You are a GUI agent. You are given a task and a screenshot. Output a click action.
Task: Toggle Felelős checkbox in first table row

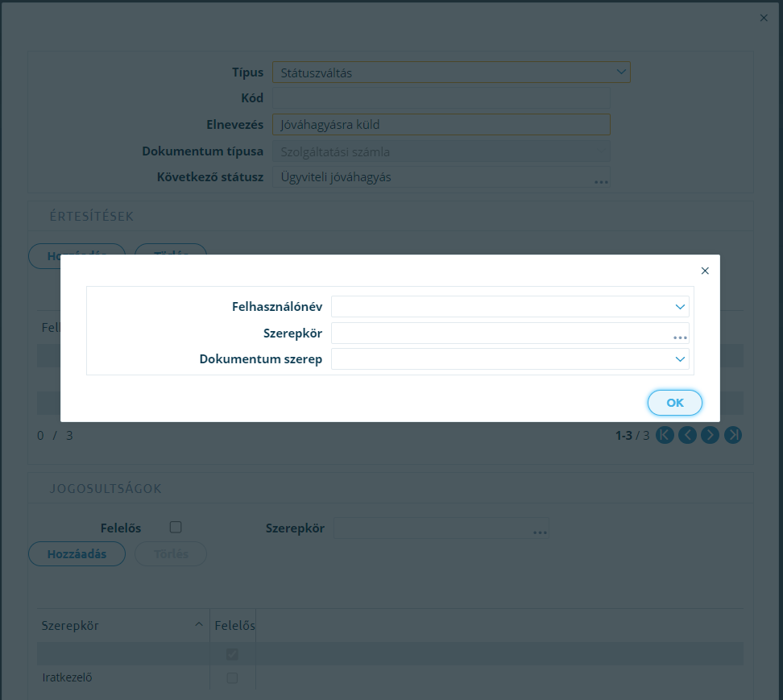pyautogui.click(x=232, y=654)
